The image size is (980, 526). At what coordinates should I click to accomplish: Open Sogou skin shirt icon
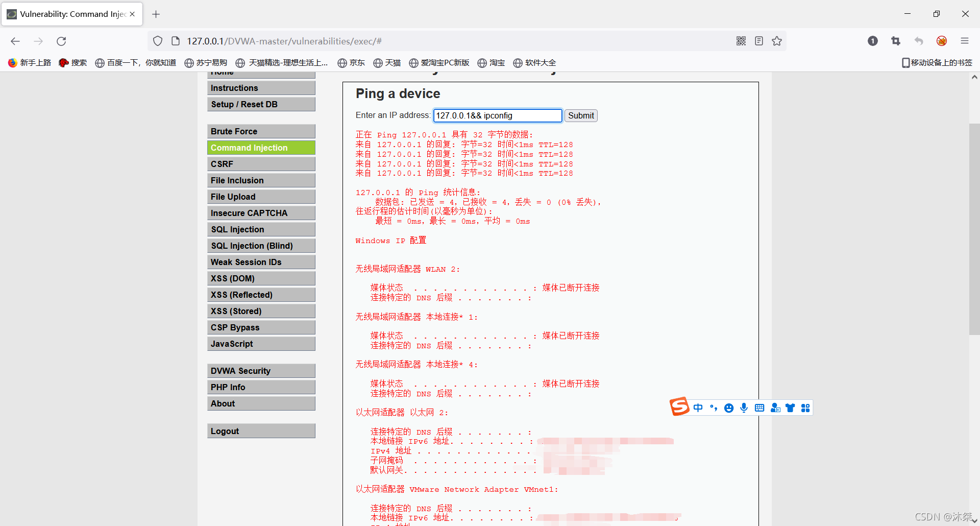point(790,408)
